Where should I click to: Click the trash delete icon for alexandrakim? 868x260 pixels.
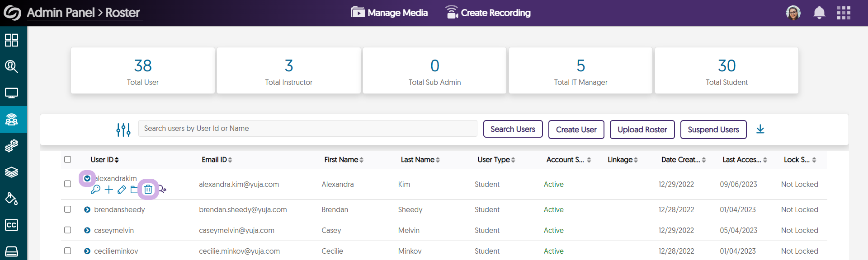(x=148, y=190)
